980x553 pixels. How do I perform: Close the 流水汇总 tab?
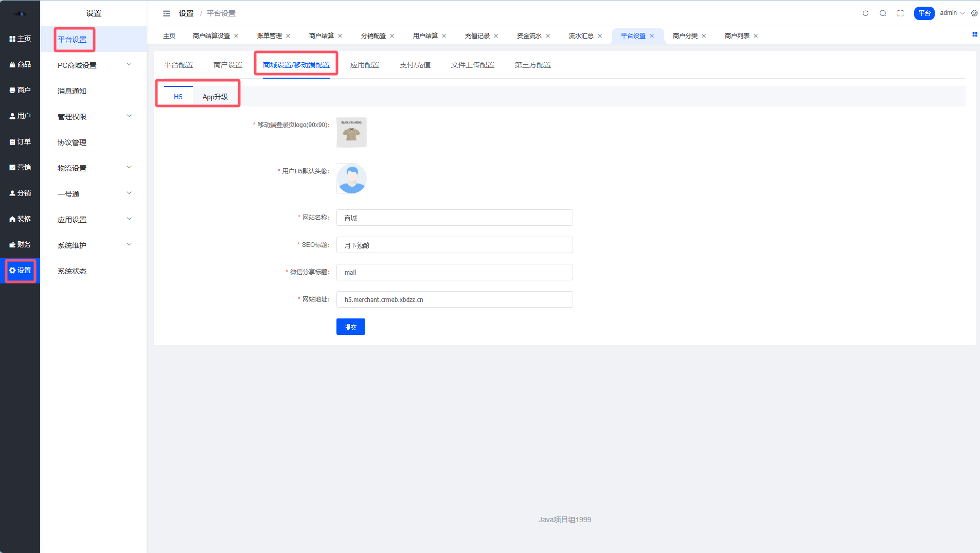pyautogui.click(x=600, y=36)
